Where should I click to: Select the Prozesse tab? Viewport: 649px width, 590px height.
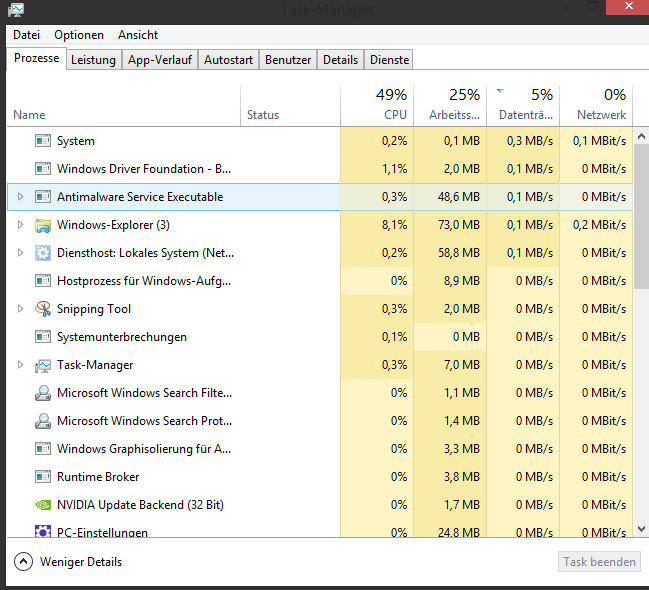coord(36,58)
